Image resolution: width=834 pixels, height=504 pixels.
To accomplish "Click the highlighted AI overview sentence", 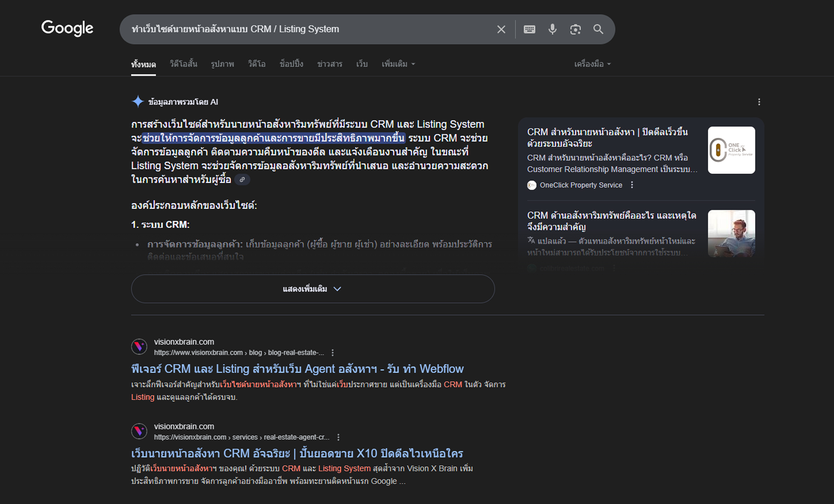I will pyautogui.click(x=273, y=138).
